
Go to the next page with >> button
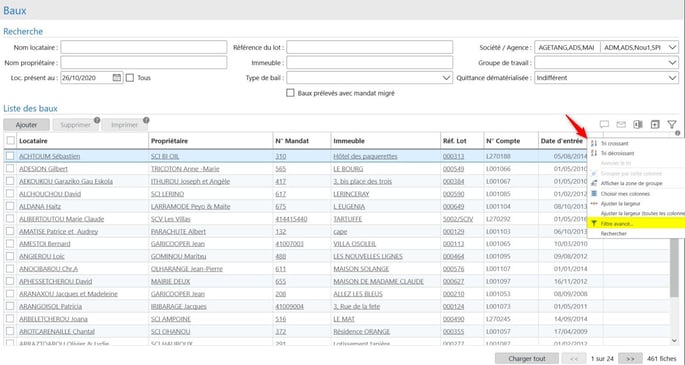click(x=630, y=358)
